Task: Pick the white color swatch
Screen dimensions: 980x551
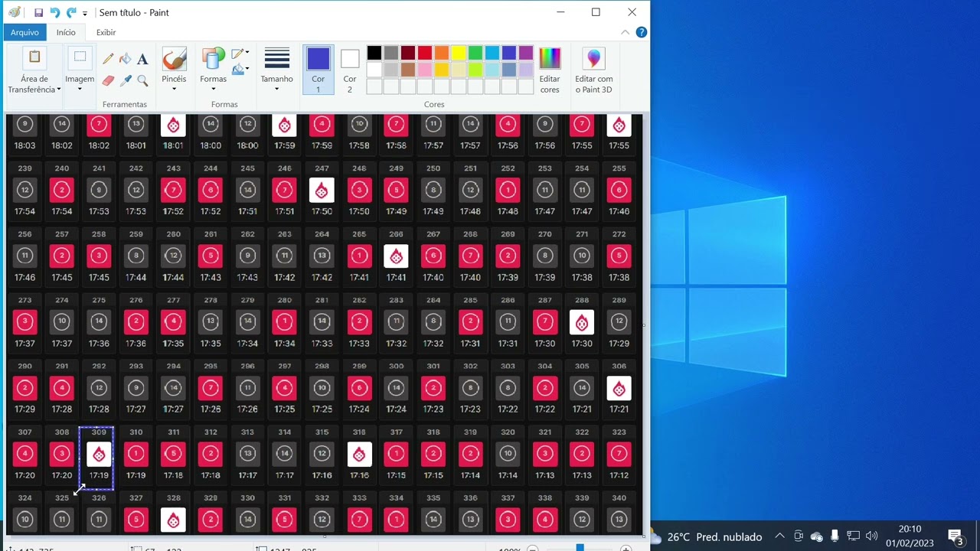Action: (x=374, y=70)
